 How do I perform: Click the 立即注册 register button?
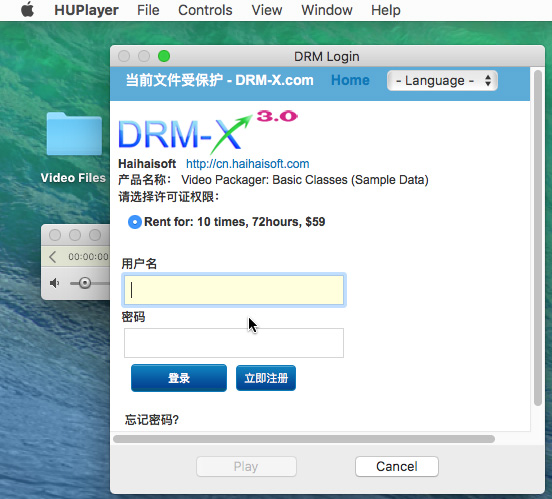[266, 378]
